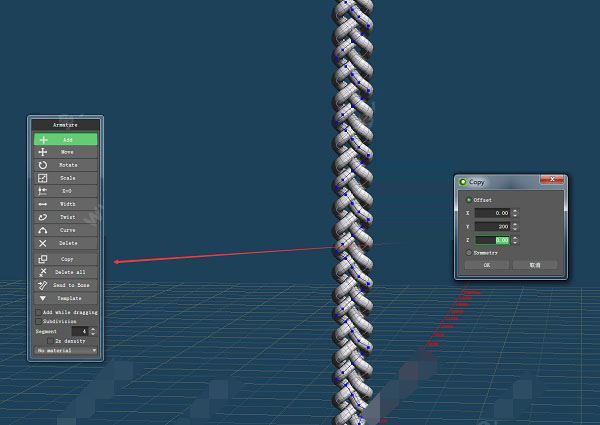
Task: Open the No material dropdown
Action: pyautogui.click(x=66, y=351)
